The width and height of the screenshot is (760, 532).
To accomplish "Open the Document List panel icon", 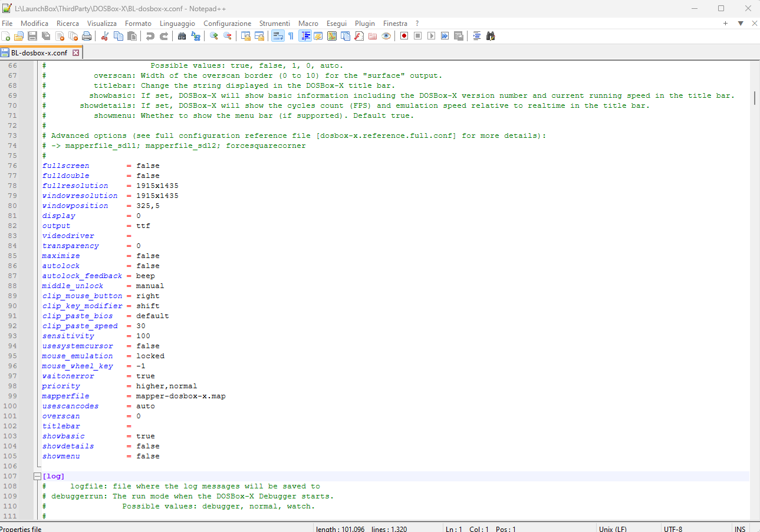I will click(x=346, y=36).
